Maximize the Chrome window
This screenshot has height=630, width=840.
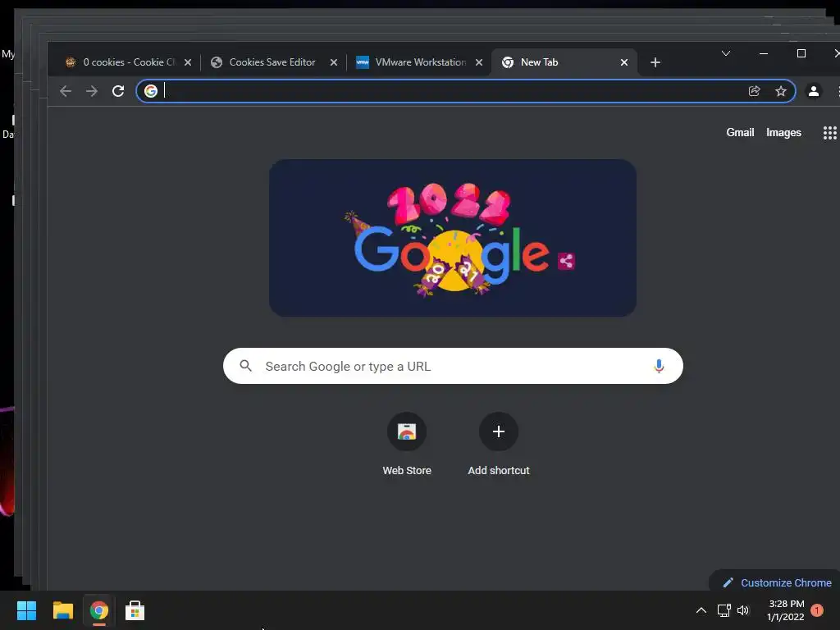[801, 53]
